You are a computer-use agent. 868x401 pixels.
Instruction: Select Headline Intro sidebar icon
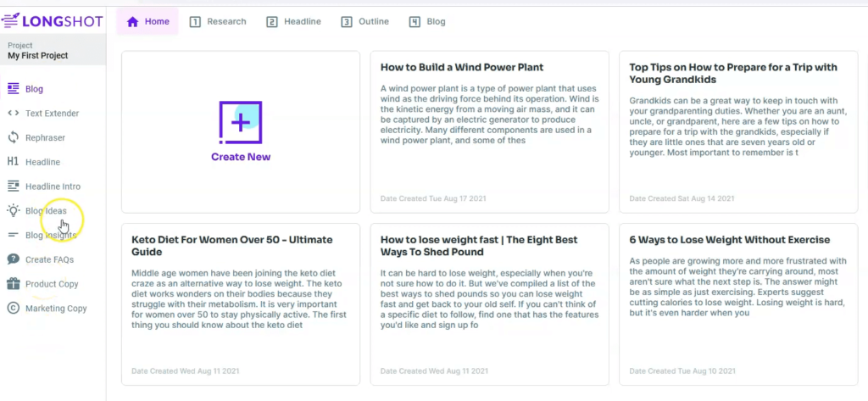(x=14, y=187)
